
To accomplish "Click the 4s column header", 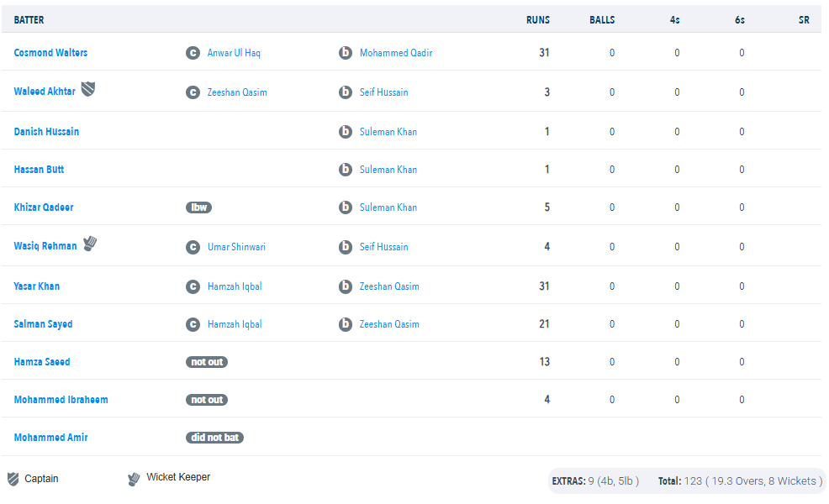I will (674, 20).
